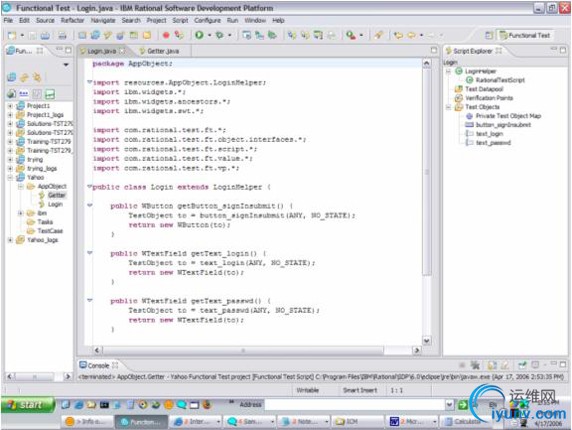
Task: Open the projects view menu dropdown arrow
Action: pos(66,65)
